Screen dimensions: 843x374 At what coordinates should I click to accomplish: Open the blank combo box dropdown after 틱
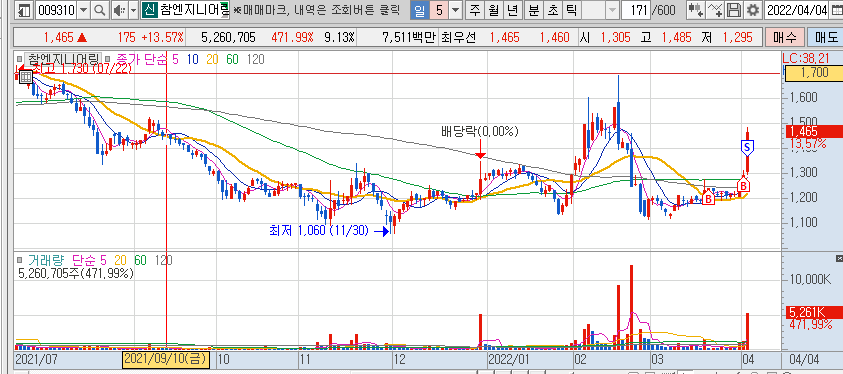[x=611, y=10]
